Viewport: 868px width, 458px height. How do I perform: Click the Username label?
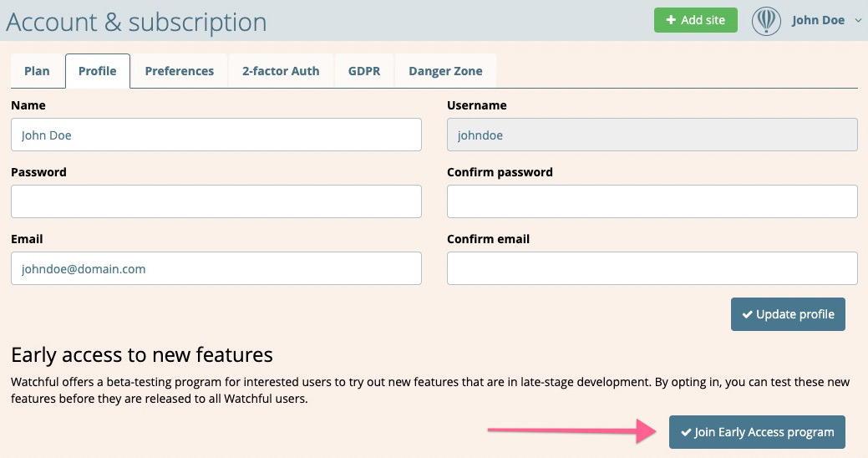[x=477, y=105]
